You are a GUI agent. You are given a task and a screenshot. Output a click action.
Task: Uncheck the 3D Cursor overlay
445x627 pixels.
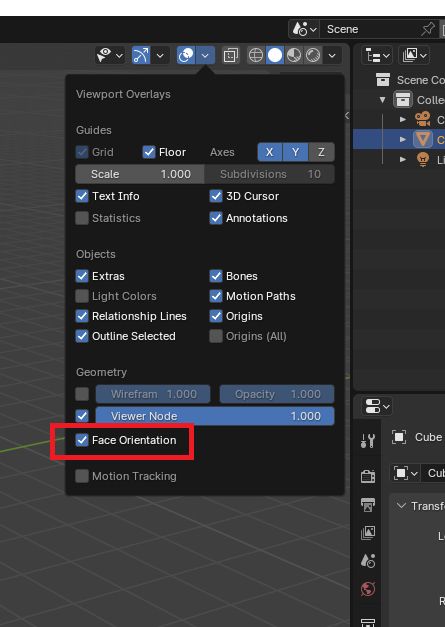click(x=216, y=196)
